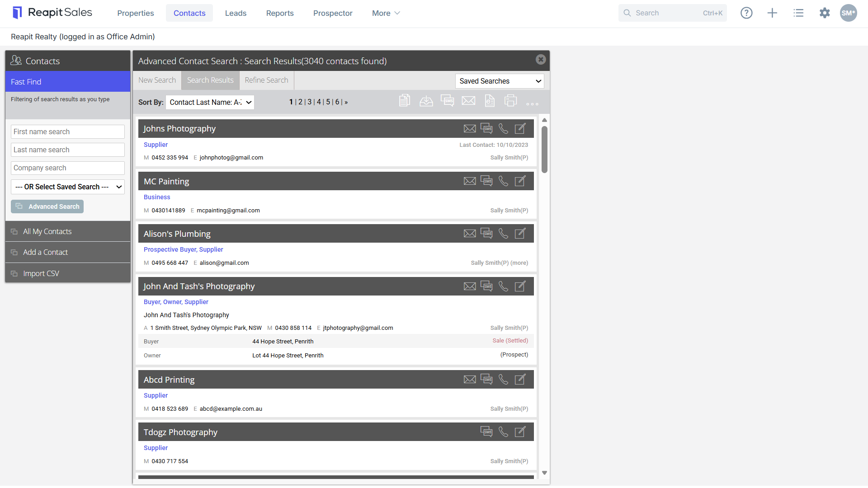868x488 pixels.
Task: Expand the OR Select Saved Search dropdown
Action: point(68,187)
